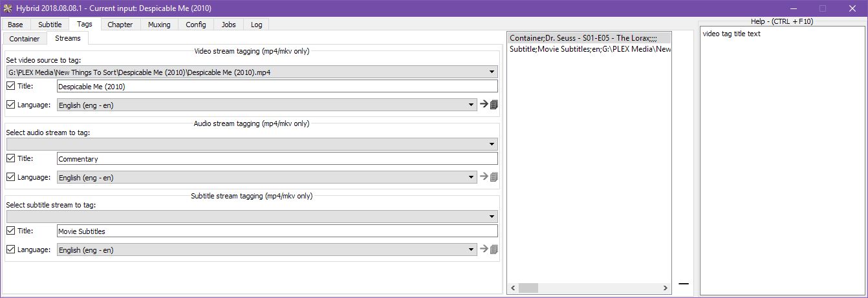
Task: Uncheck the video stream Title checkbox
Action: coord(11,86)
